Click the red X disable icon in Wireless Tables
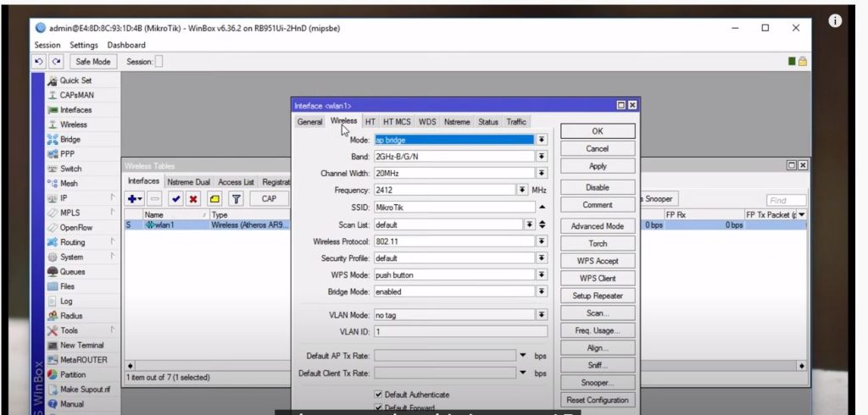Screen dimensions: 868x415 [x=193, y=199]
